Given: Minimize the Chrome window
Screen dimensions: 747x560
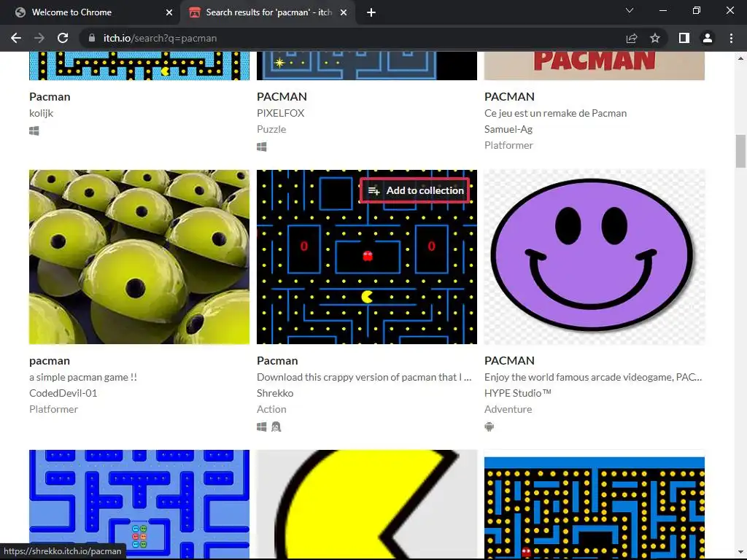Looking at the screenshot, I should pyautogui.click(x=662, y=10).
